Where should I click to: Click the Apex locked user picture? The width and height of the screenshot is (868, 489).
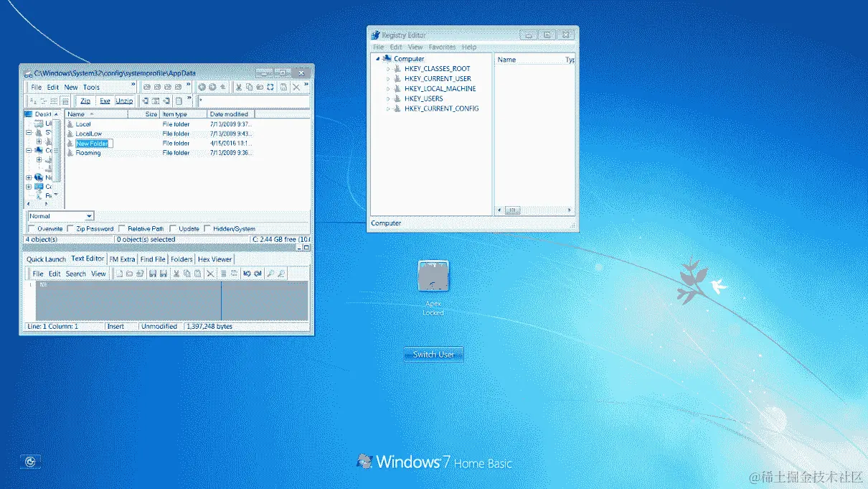[x=433, y=276]
